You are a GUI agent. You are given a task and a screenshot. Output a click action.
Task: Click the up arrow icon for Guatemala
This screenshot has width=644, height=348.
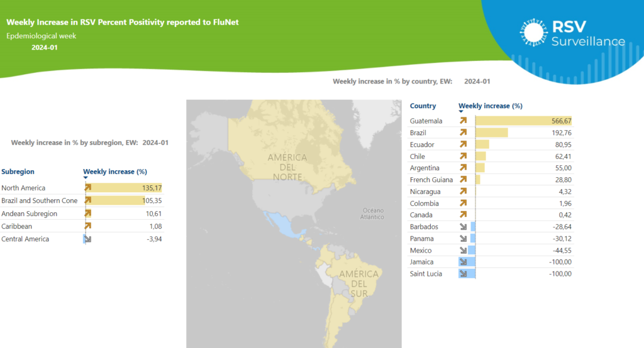[464, 121]
